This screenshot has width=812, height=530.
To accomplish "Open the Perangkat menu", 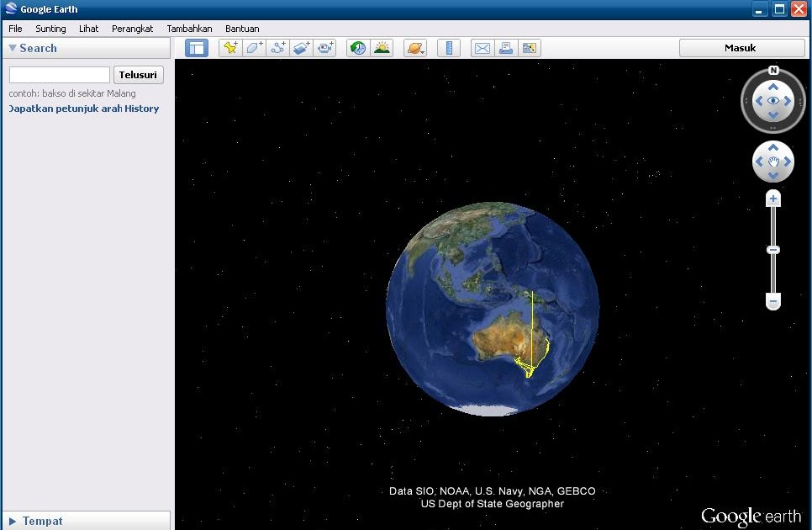I will point(133,29).
